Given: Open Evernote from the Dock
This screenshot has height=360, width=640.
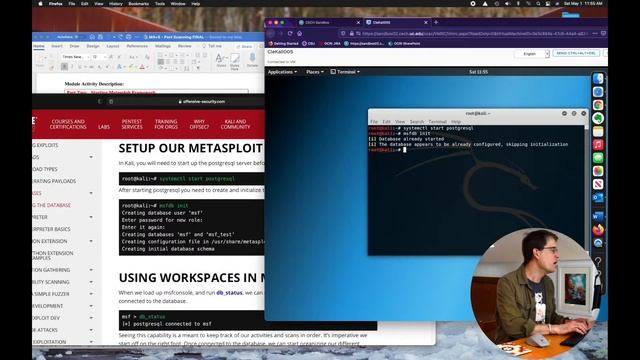Looking at the screenshot, I should pos(598,118).
